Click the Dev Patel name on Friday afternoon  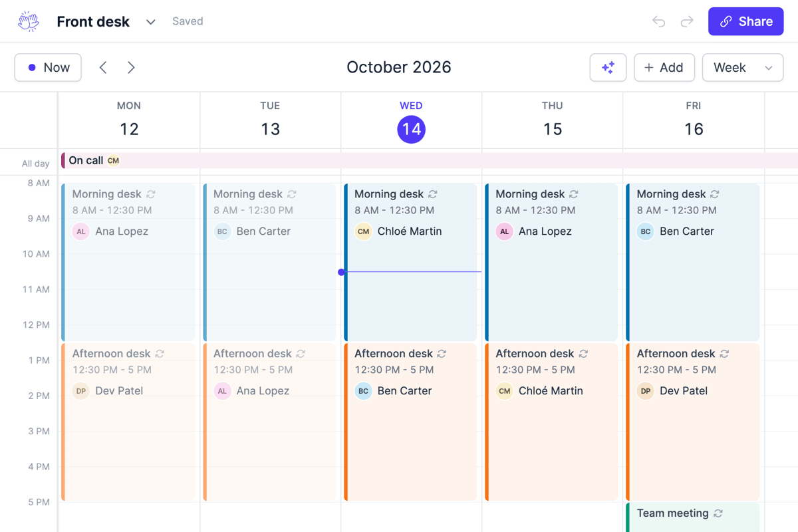click(x=684, y=391)
